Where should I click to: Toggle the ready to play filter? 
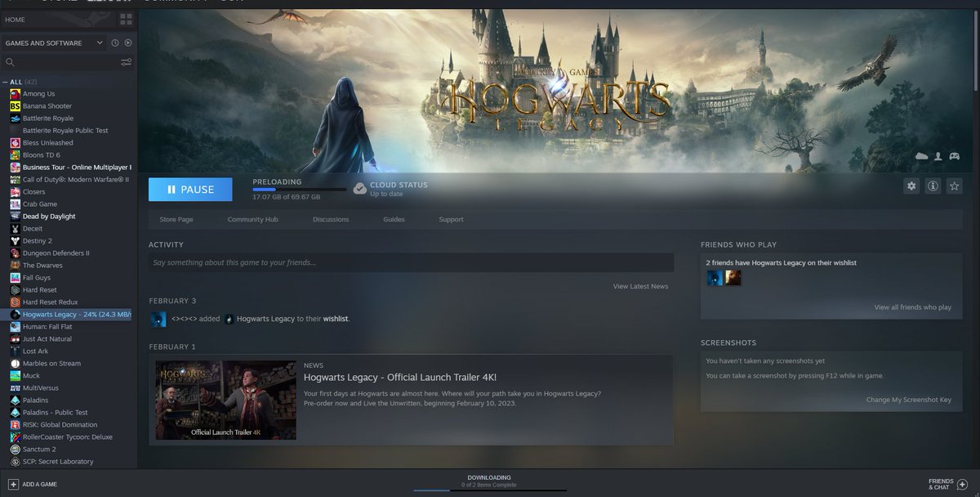(x=127, y=43)
